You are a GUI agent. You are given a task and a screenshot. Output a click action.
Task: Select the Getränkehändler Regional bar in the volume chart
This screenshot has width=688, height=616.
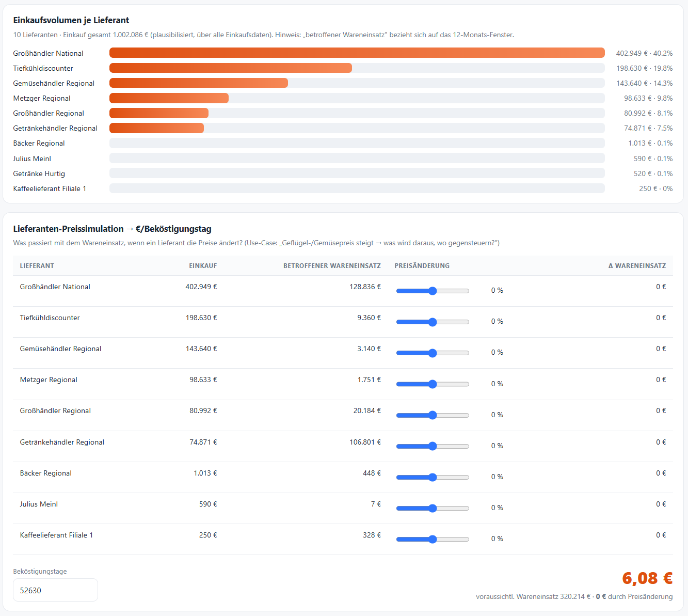click(156, 128)
